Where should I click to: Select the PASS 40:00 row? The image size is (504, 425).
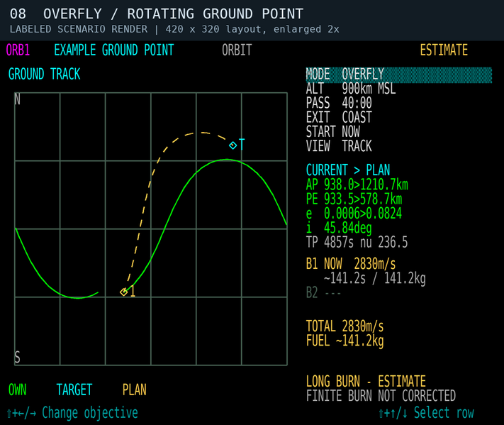tap(339, 103)
